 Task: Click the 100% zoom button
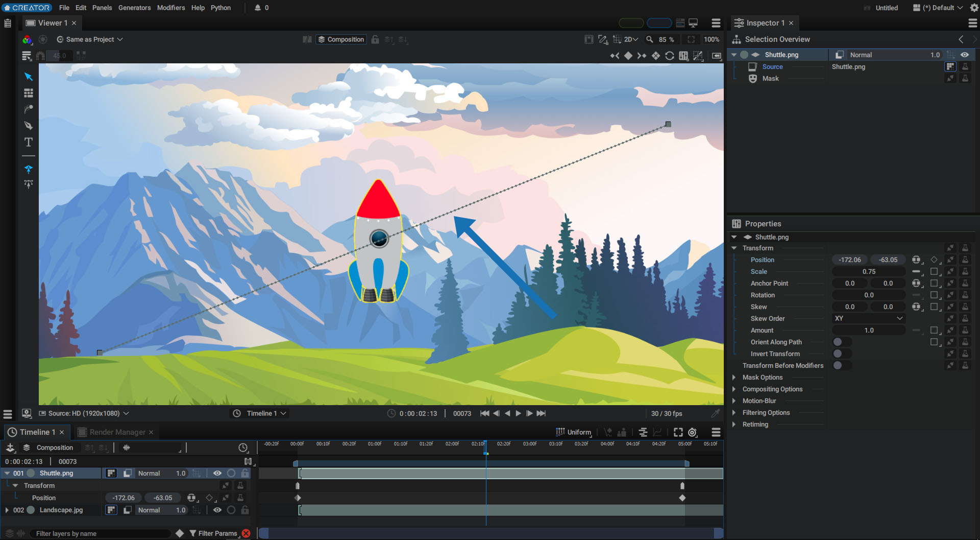pos(712,39)
